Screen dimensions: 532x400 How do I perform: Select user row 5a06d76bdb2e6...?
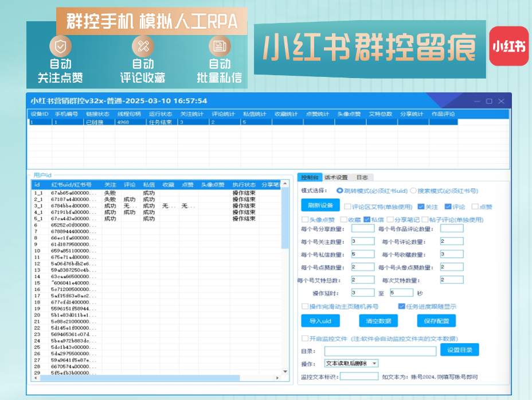tap(157, 263)
